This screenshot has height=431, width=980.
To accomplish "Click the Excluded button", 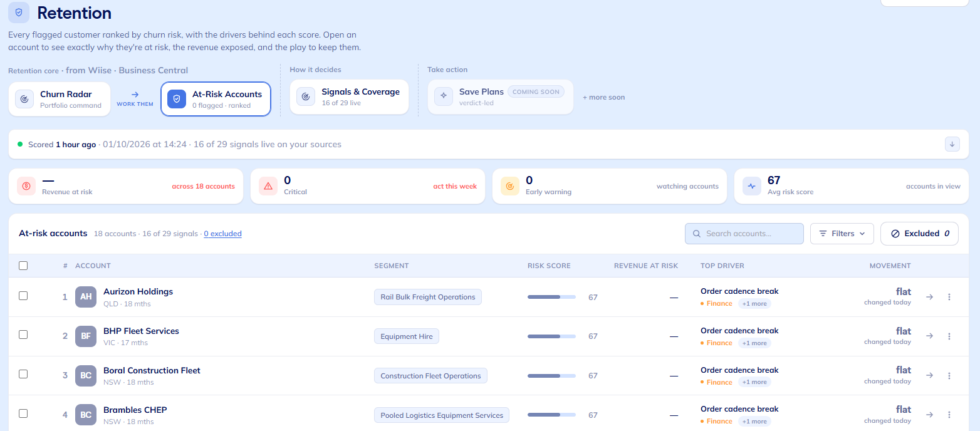I will pyautogui.click(x=919, y=234).
